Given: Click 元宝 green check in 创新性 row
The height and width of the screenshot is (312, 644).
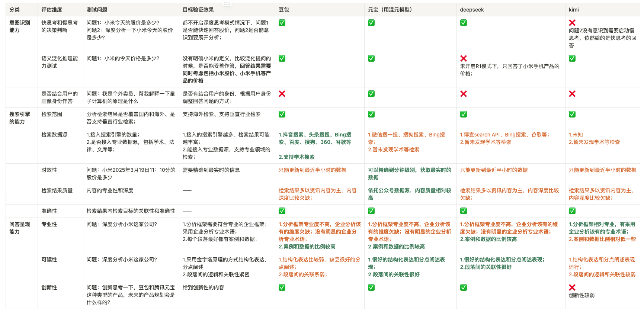Looking at the screenshot, I should click(371, 287).
